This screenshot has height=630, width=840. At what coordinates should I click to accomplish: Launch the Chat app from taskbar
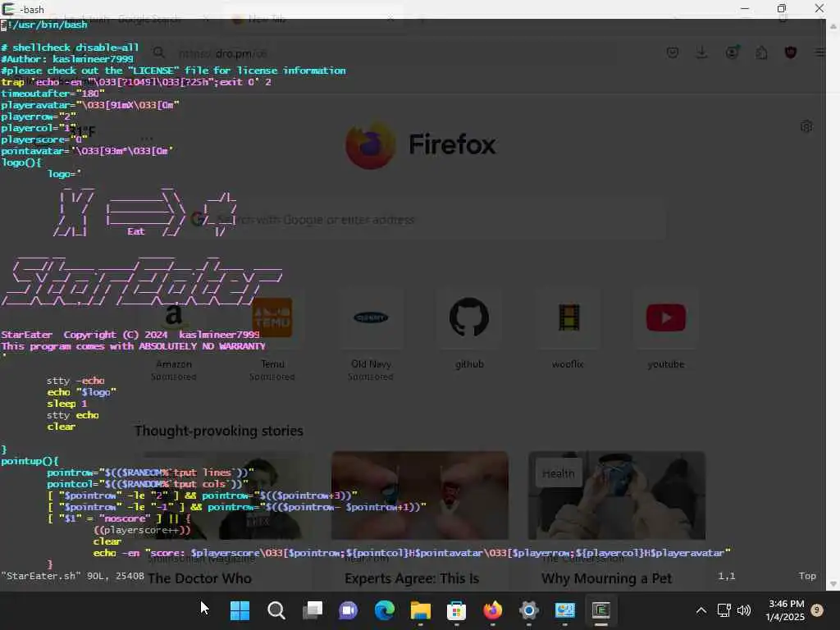pos(348,610)
